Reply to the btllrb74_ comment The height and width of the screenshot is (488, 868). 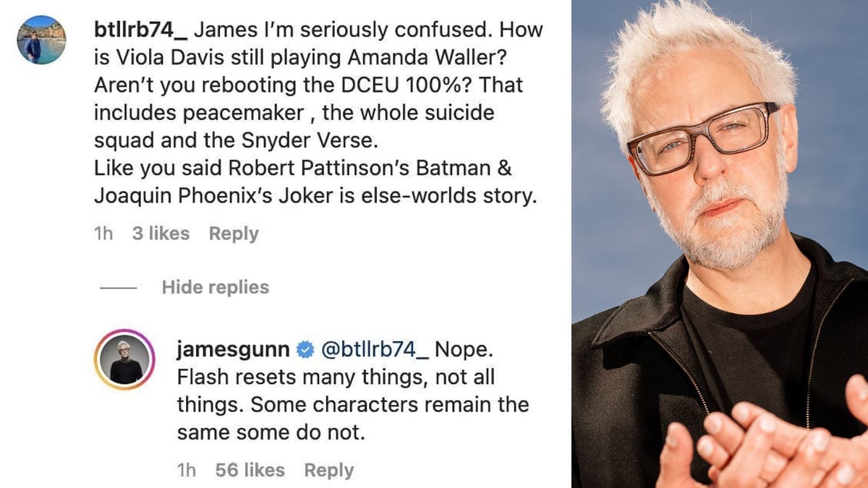point(234,234)
